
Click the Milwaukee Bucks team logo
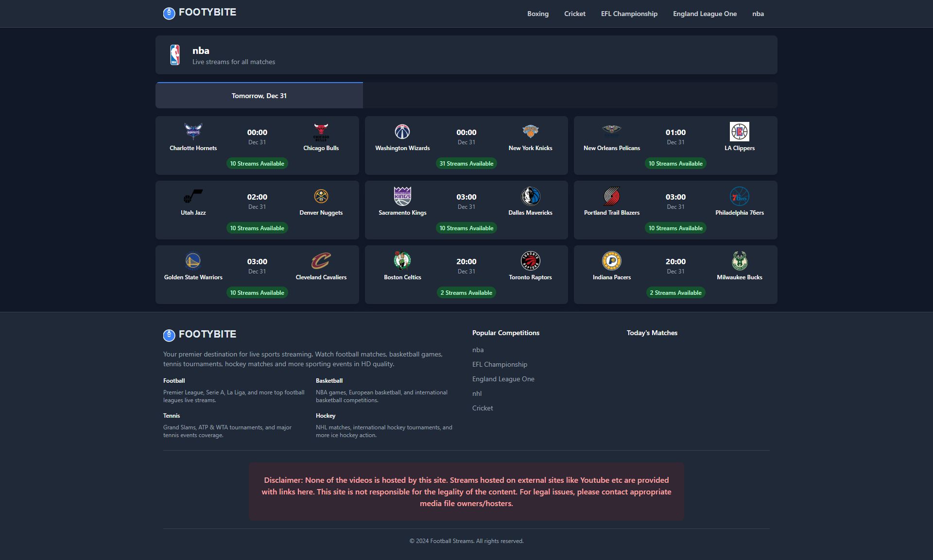click(739, 261)
